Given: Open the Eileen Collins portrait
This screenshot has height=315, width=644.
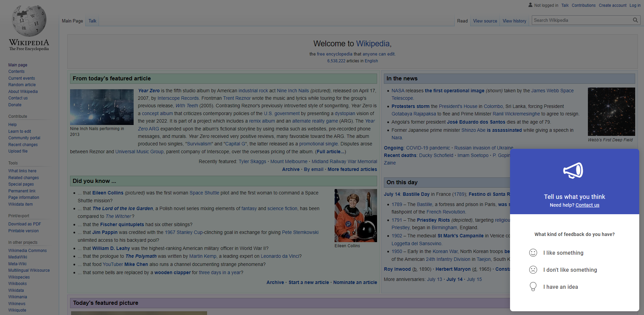Looking at the screenshot, I should pos(356,216).
